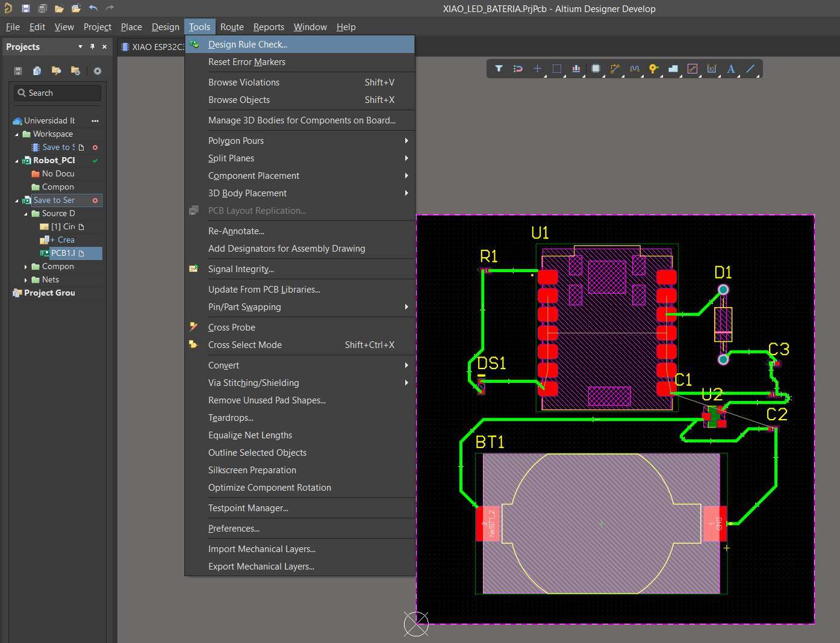Click the Teardrops menu entry
The image size is (840, 643).
[231, 418]
